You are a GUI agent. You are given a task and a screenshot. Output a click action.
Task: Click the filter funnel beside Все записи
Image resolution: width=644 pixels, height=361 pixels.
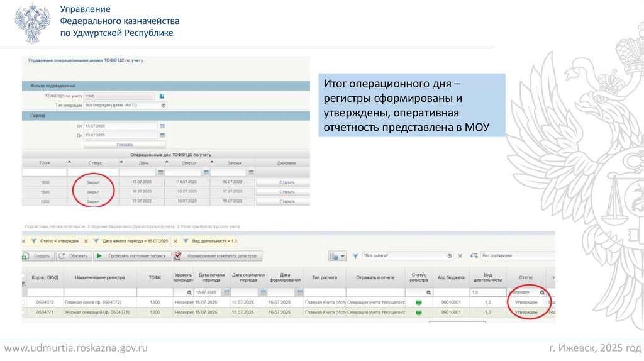(x=355, y=256)
